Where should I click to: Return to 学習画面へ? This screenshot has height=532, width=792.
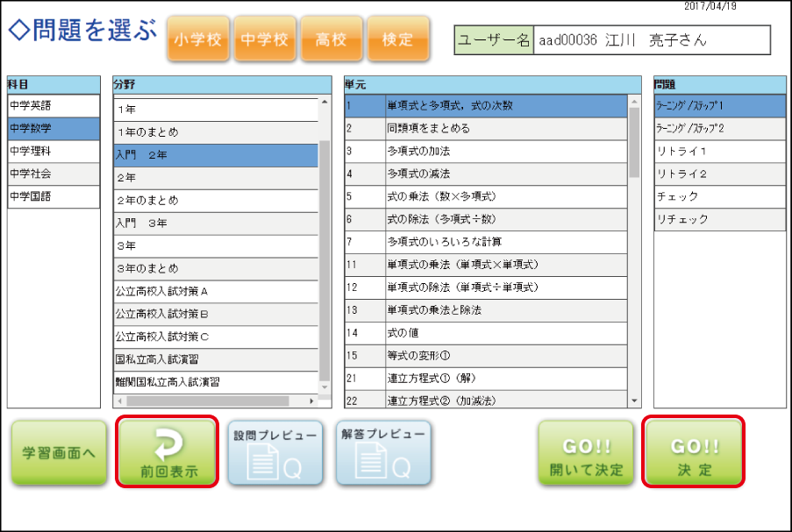(59, 453)
